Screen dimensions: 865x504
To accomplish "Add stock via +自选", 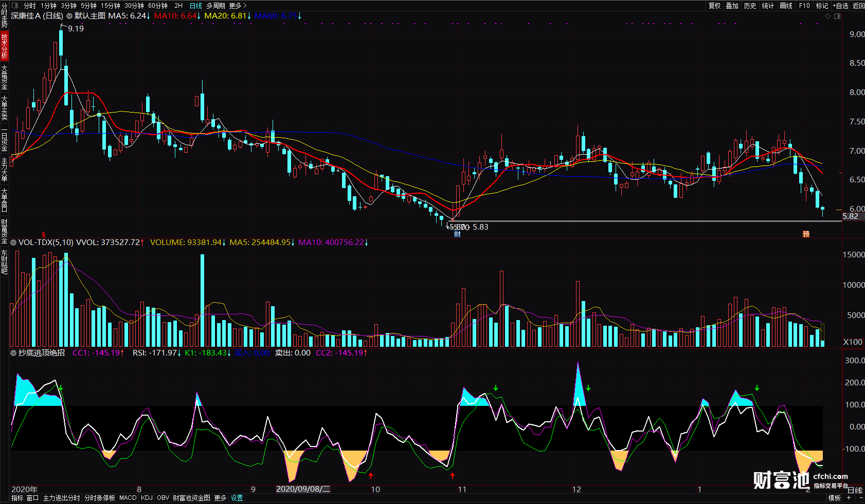I will (x=840, y=6).
